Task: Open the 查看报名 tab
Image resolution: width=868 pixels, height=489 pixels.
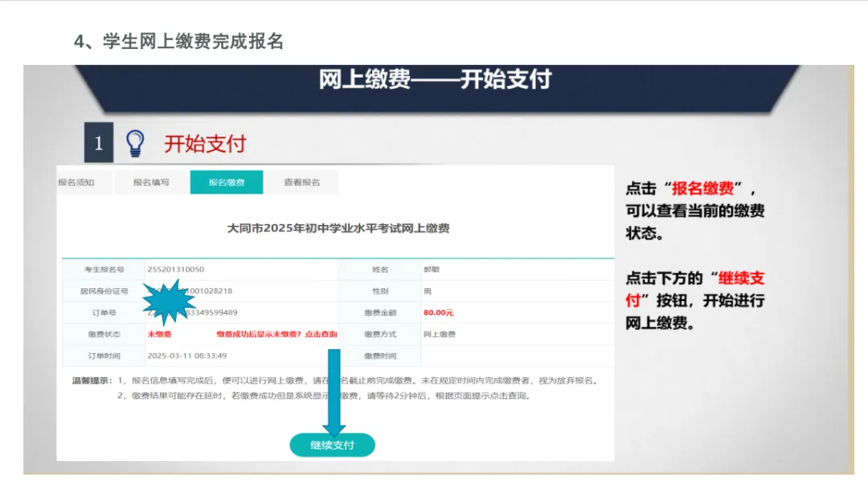Action: [303, 182]
